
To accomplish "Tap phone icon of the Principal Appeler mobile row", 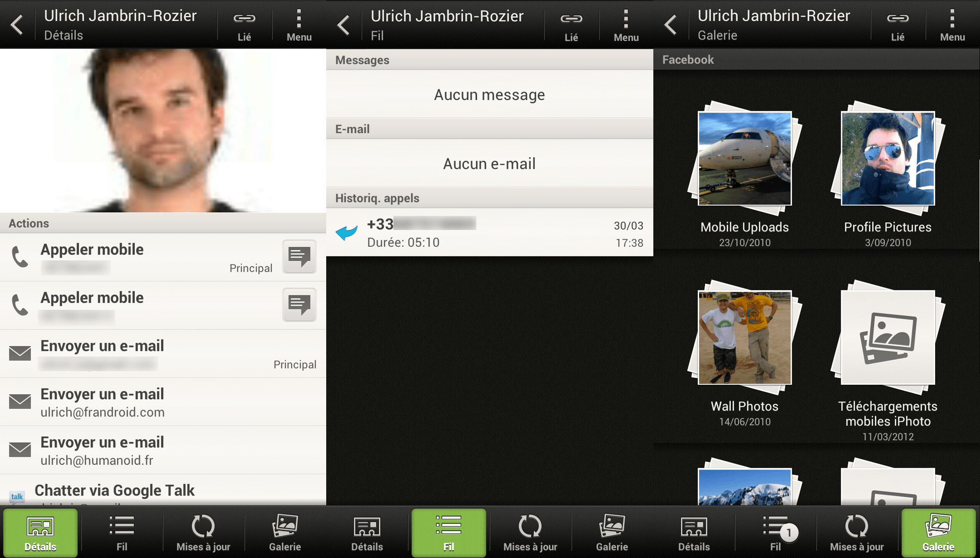I will click(x=20, y=257).
